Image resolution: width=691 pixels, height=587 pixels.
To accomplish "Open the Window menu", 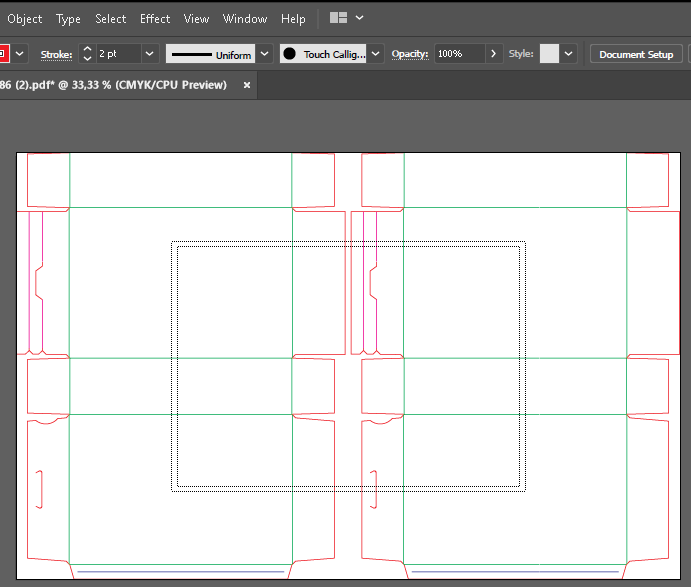I will (x=245, y=18).
